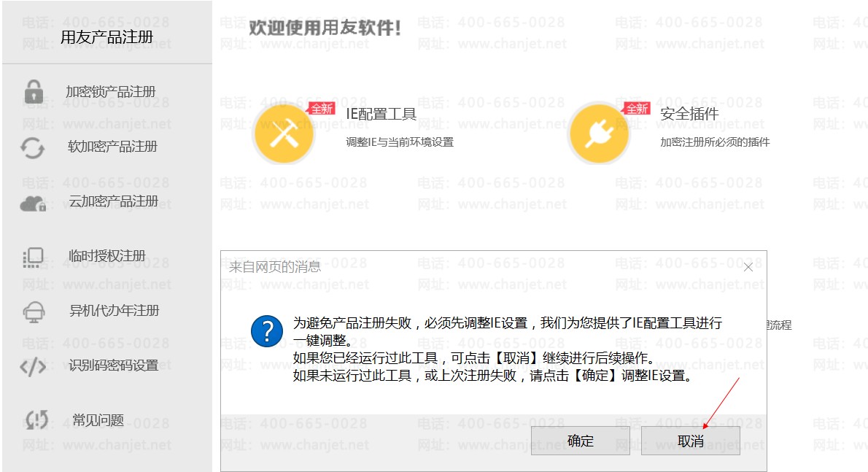
Task: Click the monitor icon beside 异机代办年注册
Action: [x=34, y=312]
